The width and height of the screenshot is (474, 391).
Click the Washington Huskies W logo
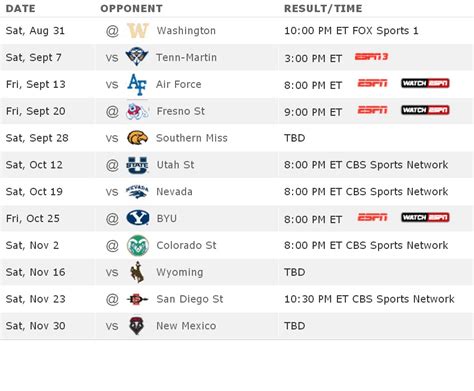[x=138, y=31]
